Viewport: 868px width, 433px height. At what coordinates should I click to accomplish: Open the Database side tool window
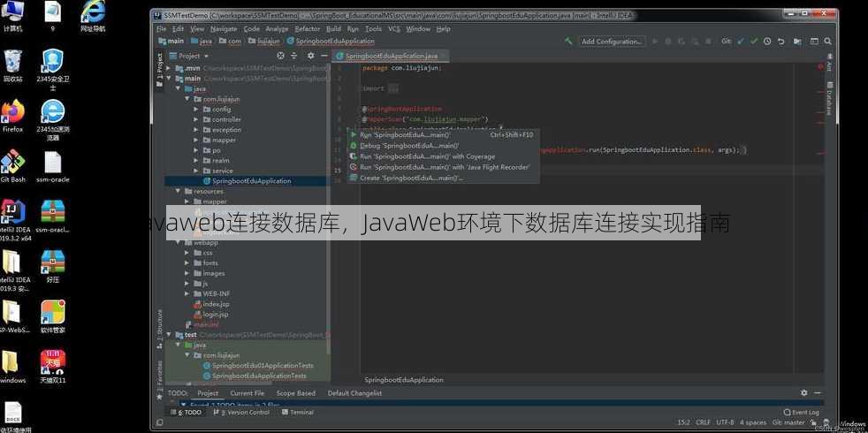click(829, 99)
